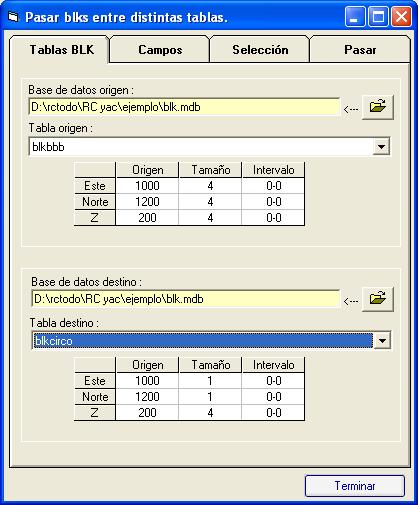This screenshot has width=418, height=505.
Task: Select the highlighted blkcirco destination table field
Action: pyautogui.click(x=203, y=341)
